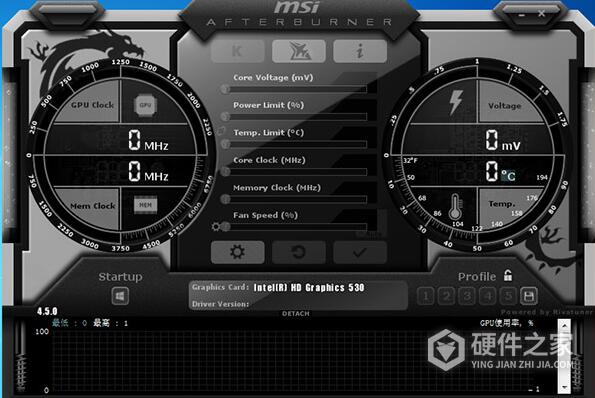The image size is (595, 398).
Task: Toggle the profile lock padlock icon
Action: pos(508,275)
